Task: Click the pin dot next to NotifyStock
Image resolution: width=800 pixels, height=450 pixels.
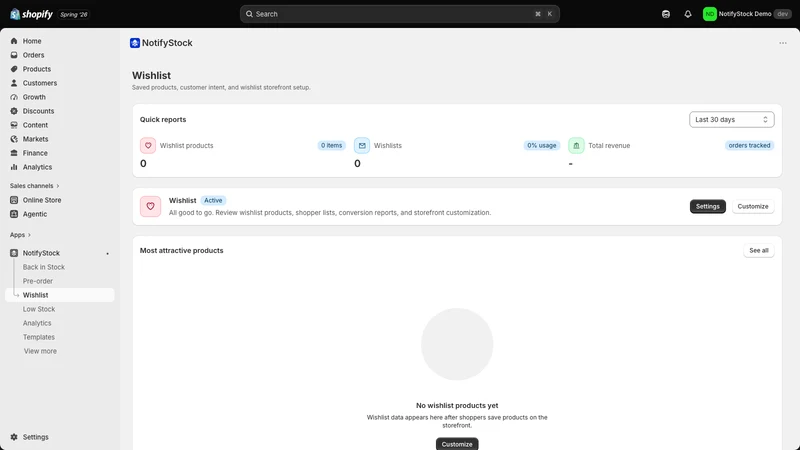Action: pyautogui.click(x=107, y=254)
